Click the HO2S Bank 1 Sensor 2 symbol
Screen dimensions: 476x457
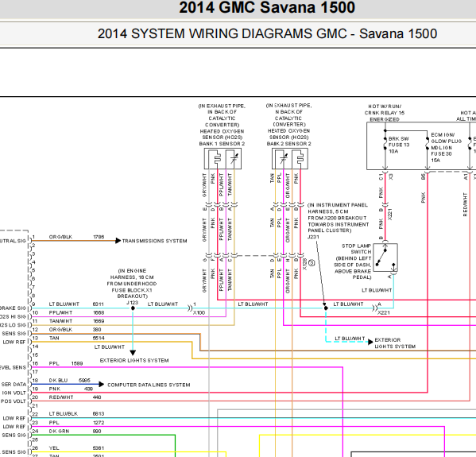click(223, 158)
